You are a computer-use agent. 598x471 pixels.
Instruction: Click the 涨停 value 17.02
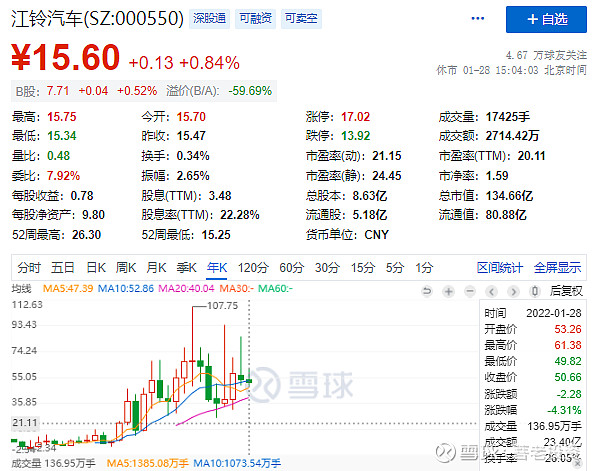coord(355,117)
